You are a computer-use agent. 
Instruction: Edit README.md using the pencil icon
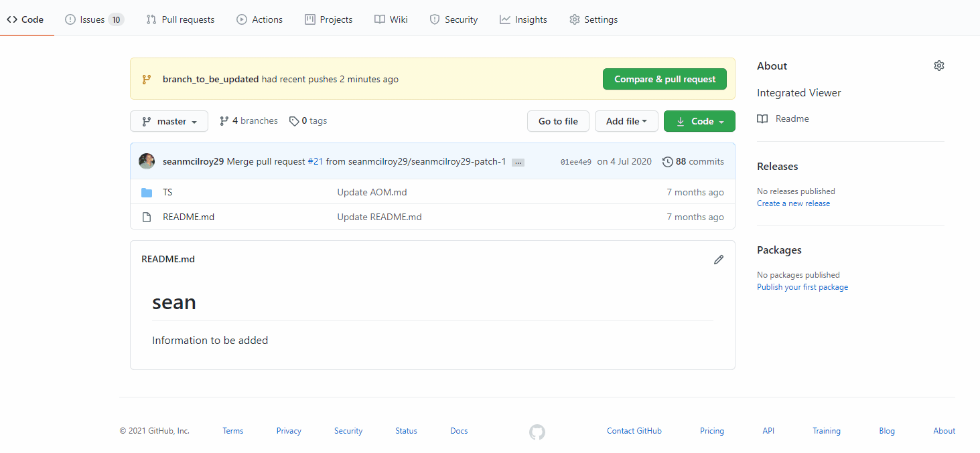[718, 260]
